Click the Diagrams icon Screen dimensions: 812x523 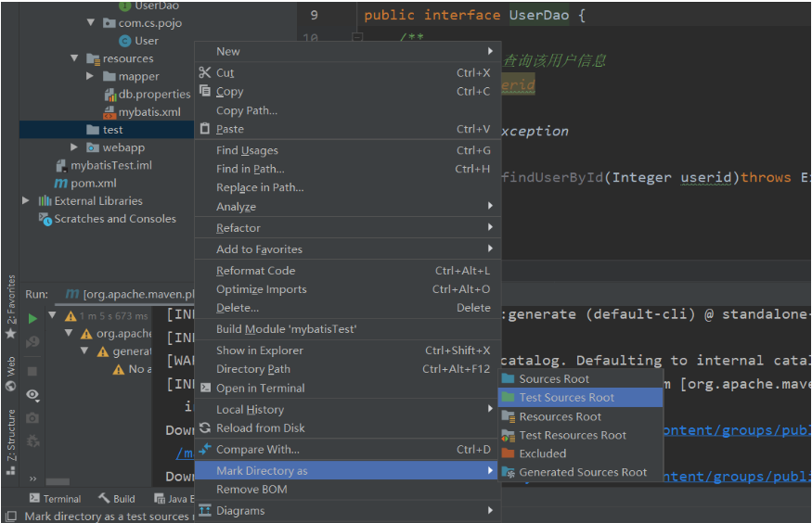[205, 510]
